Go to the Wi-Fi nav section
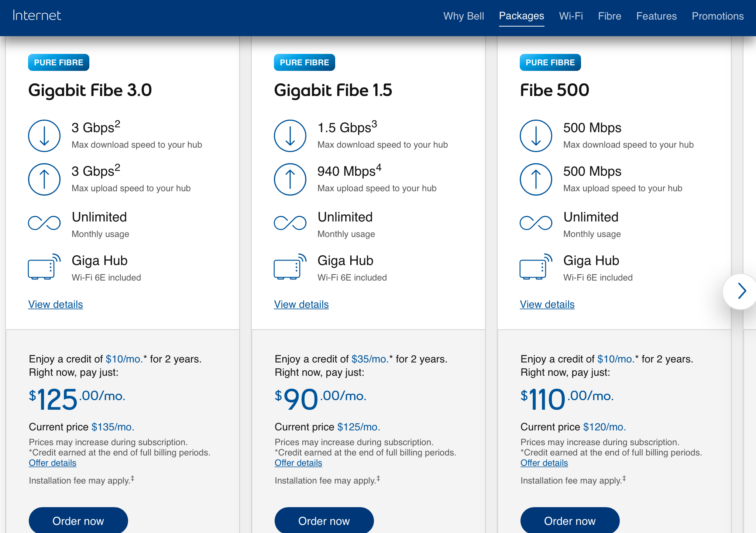This screenshot has width=756, height=533. point(571,16)
